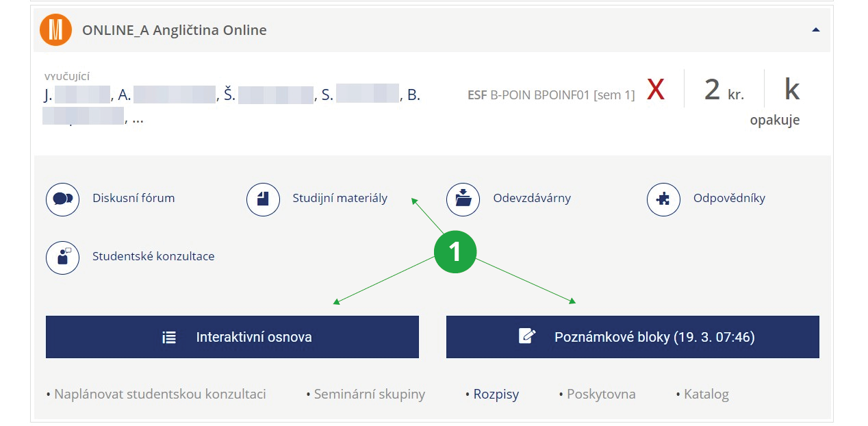Viewport: 868px width, 426px height.
Task: Click the Diskusní fórum speech bubbles icon
Action: click(63, 199)
